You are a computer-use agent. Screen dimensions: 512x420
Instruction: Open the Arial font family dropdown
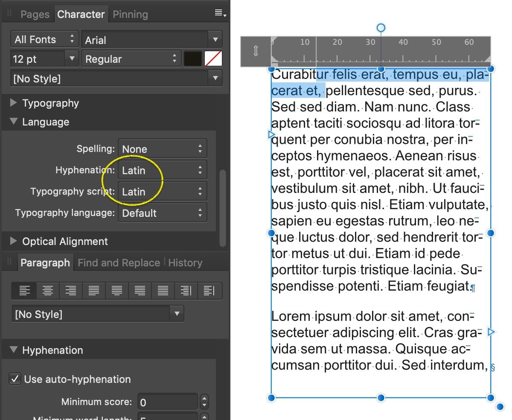(x=151, y=40)
